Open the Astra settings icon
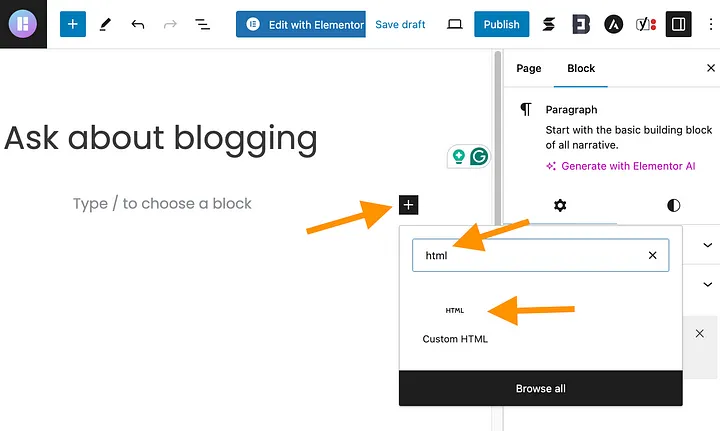Screen dimensions: 720x431 [x=614, y=24]
